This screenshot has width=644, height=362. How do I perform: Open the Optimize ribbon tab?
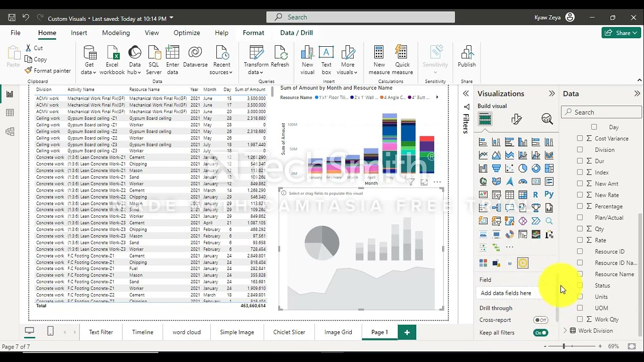[187, 33]
